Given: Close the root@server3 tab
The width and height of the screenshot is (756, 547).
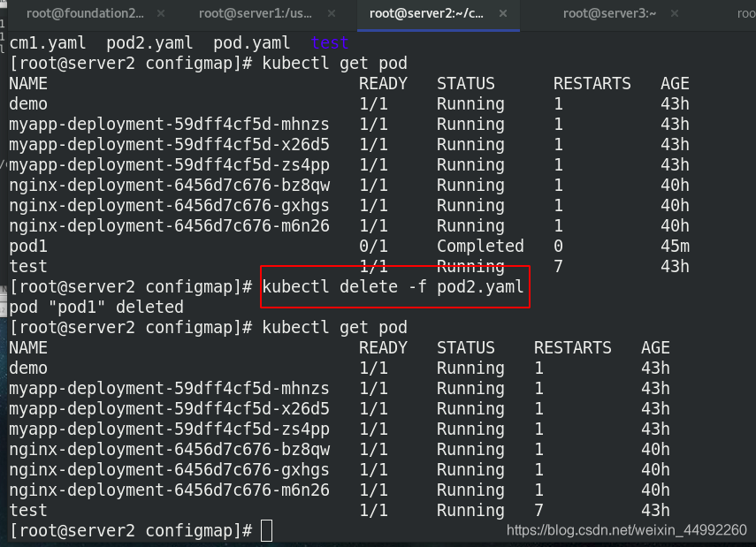Looking at the screenshot, I should coord(675,13).
